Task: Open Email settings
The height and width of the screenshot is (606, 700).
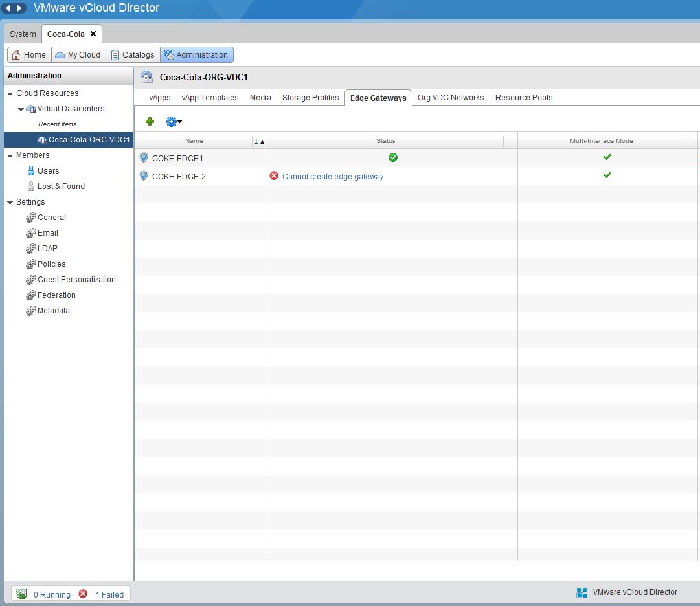Action: (48, 233)
